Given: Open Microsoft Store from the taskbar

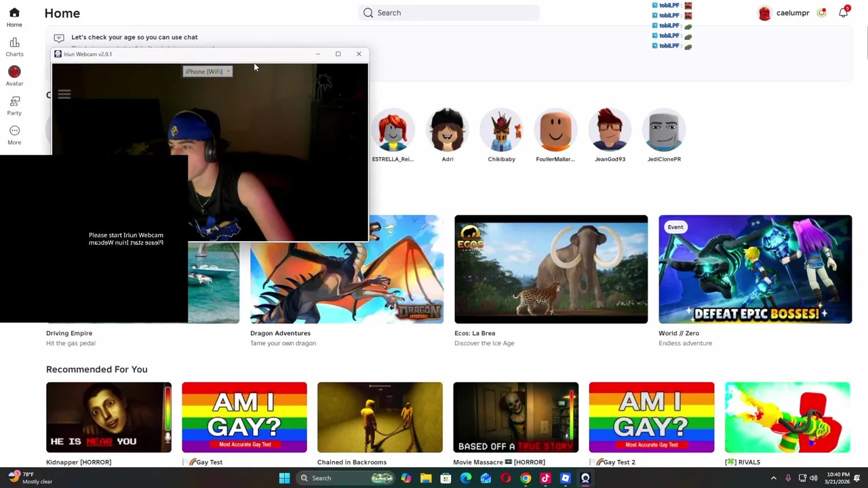Looking at the screenshot, I should (x=446, y=478).
